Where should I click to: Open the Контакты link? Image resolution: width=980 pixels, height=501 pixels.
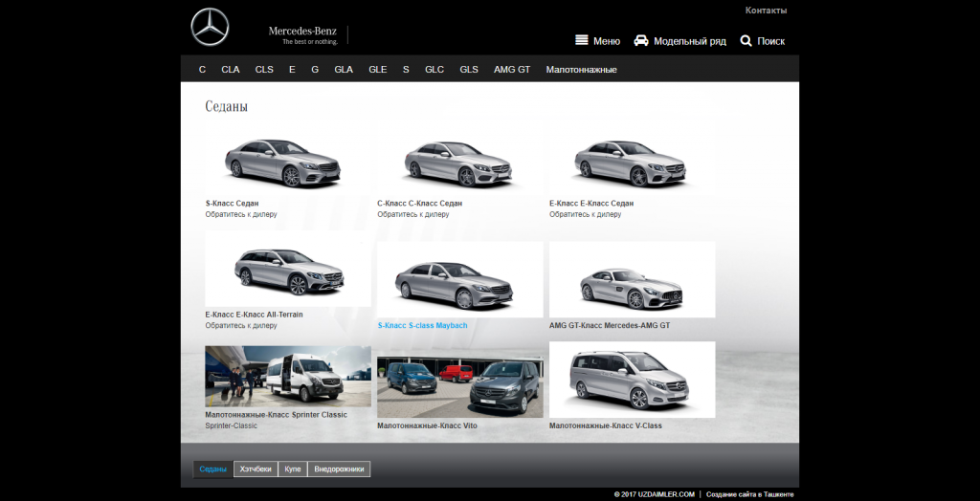point(766,11)
